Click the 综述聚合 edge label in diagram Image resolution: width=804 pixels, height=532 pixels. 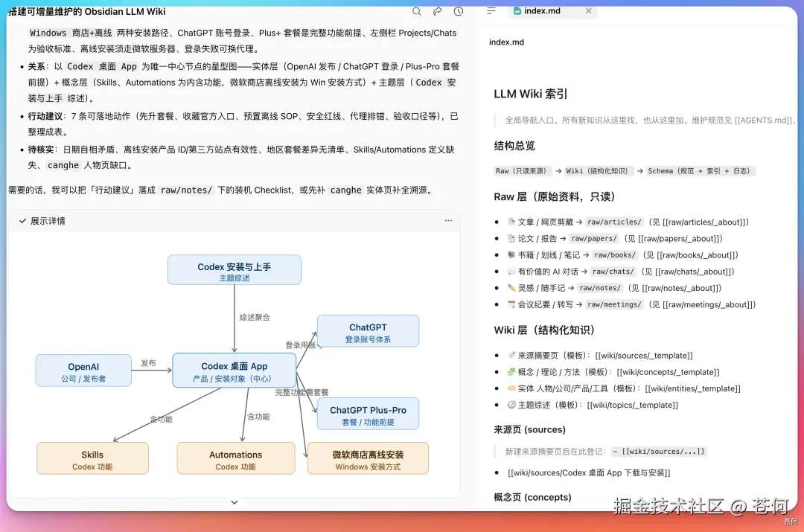255,317
